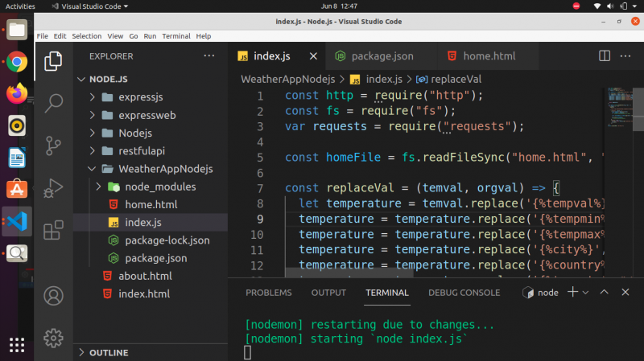644x361 pixels.
Task: Launch Files from the Ubuntu dock
Action: coord(17,30)
